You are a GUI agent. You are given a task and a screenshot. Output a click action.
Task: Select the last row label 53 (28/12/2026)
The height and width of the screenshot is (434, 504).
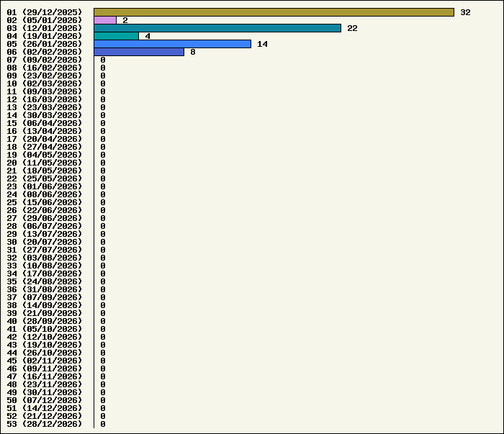pyautogui.click(x=45, y=424)
